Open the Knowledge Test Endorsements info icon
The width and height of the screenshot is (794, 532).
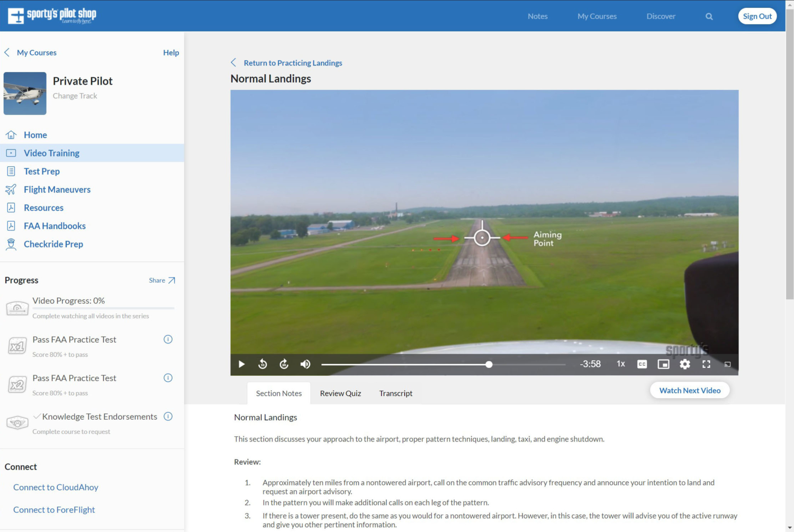168,417
